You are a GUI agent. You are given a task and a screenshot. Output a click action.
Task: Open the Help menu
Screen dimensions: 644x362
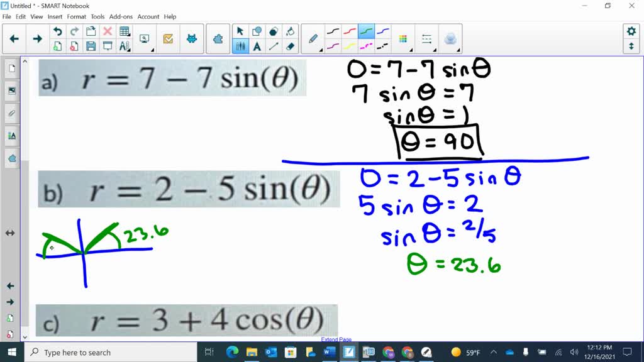tap(170, 17)
